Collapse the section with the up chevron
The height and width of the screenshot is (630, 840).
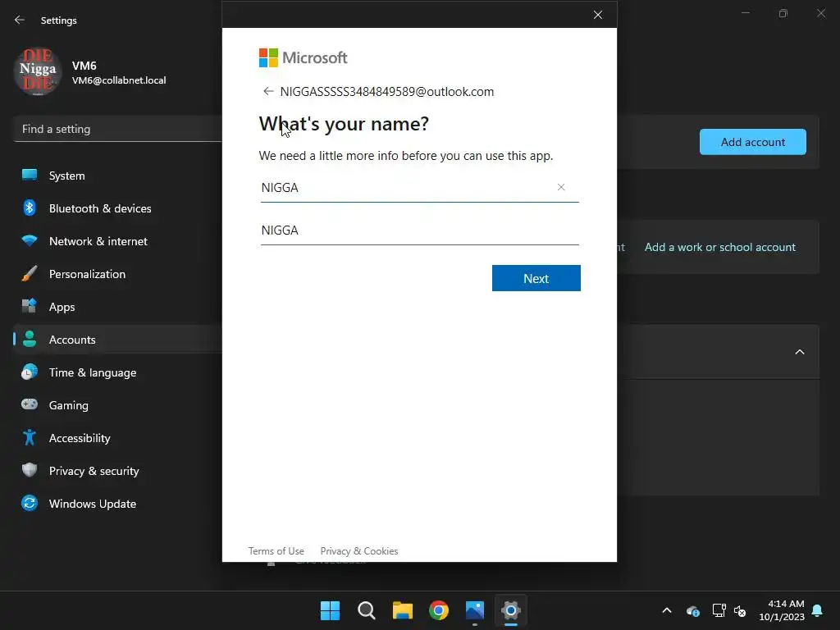800,352
